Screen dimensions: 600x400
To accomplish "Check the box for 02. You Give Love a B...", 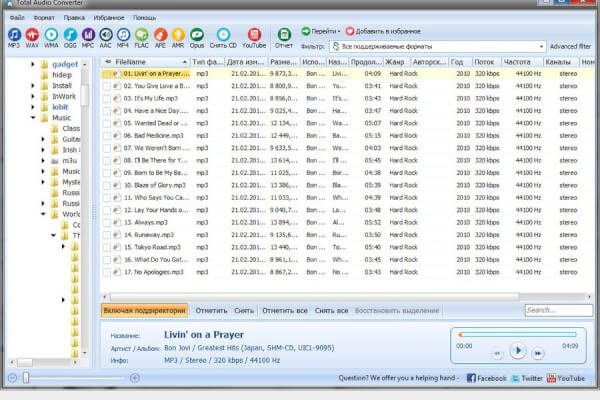I will [107, 86].
